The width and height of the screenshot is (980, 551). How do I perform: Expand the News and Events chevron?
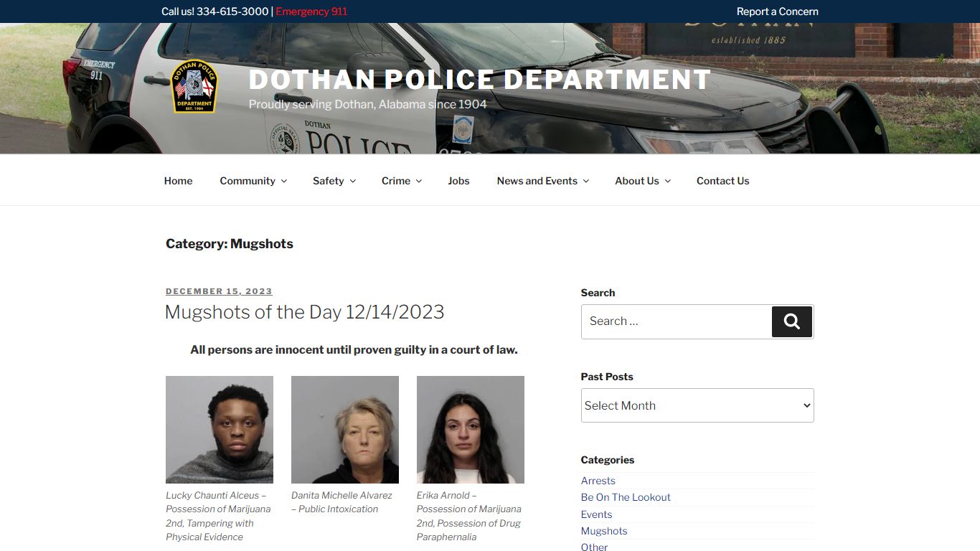point(586,182)
